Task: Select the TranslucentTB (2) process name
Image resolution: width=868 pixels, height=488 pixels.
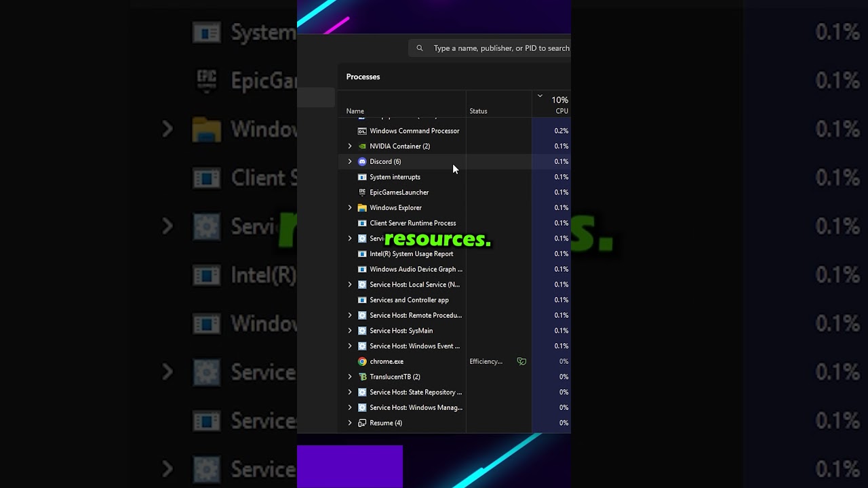Action: coord(395,377)
